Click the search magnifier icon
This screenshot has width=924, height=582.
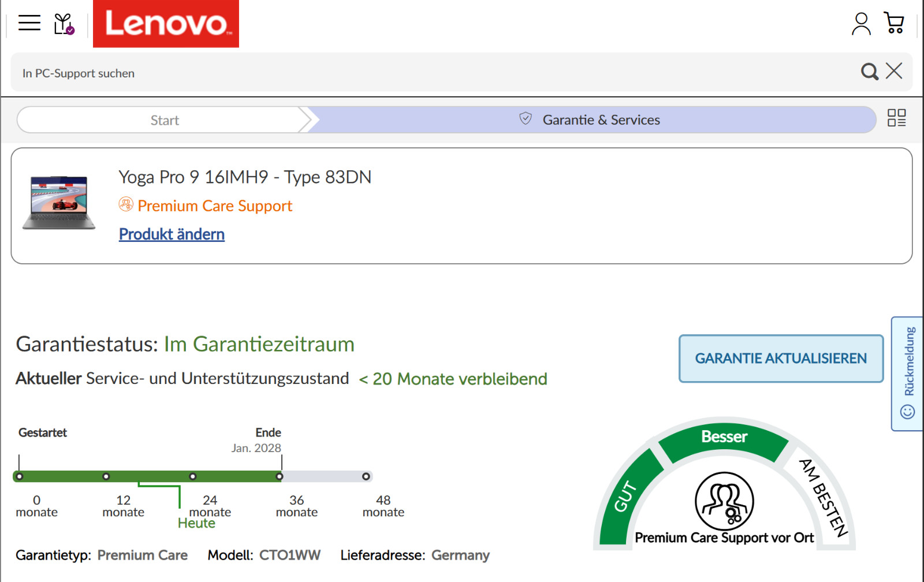coord(870,72)
